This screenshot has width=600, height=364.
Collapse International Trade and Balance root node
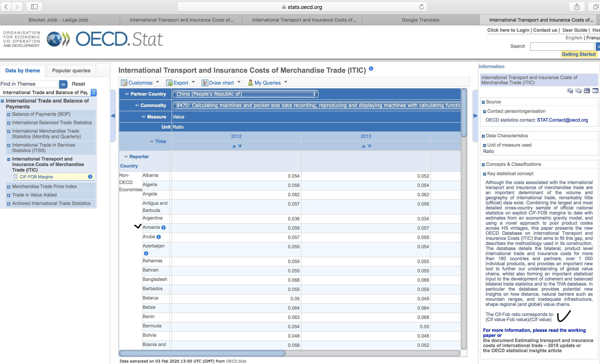[2, 101]
